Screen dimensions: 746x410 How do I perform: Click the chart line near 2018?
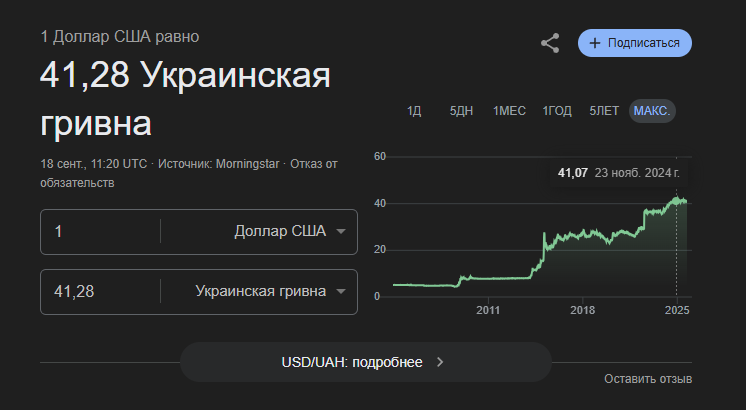tap(582, 233)
